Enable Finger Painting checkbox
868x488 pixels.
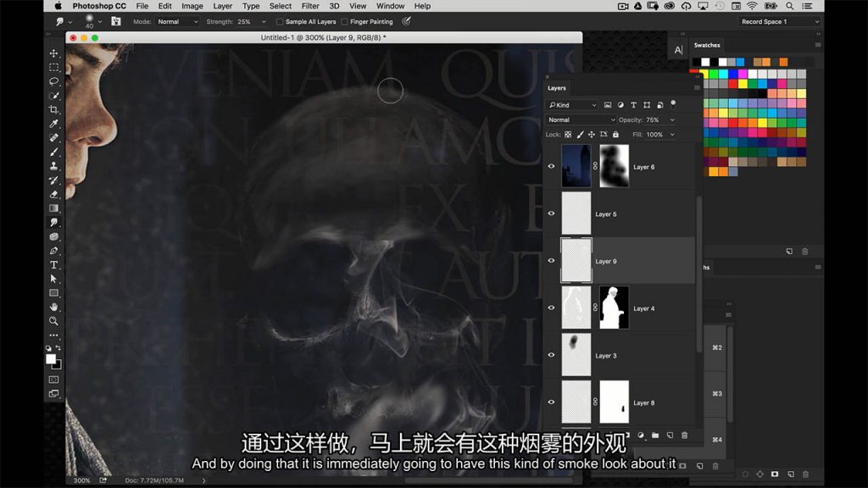(344, 21)
